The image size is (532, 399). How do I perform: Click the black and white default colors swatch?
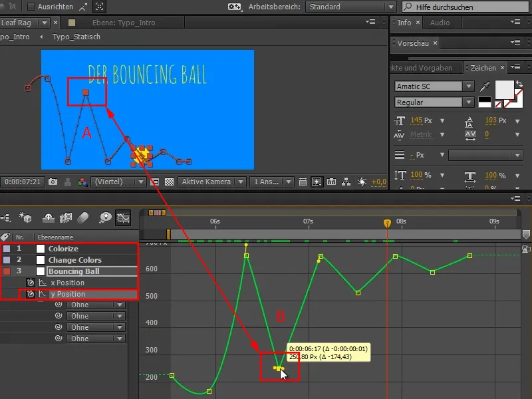pos(485,102)
